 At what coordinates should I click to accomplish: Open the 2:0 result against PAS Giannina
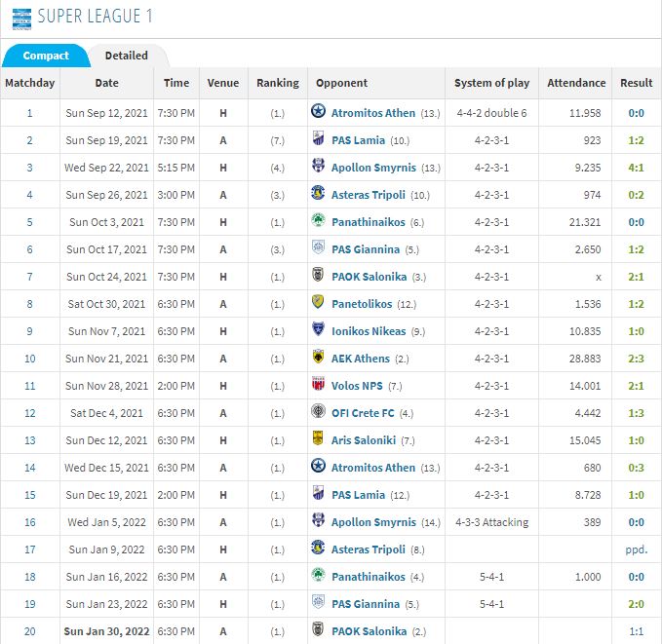click(636, 604)
